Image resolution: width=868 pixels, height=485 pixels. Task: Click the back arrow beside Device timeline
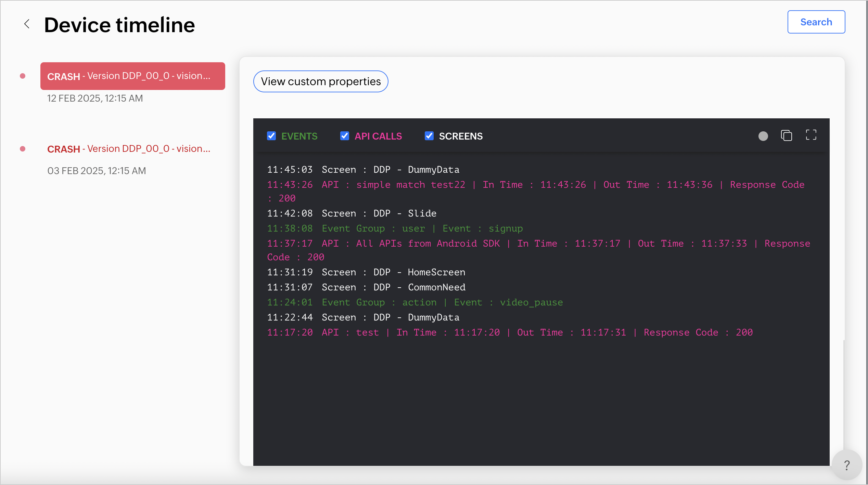[x=27, y=24]
